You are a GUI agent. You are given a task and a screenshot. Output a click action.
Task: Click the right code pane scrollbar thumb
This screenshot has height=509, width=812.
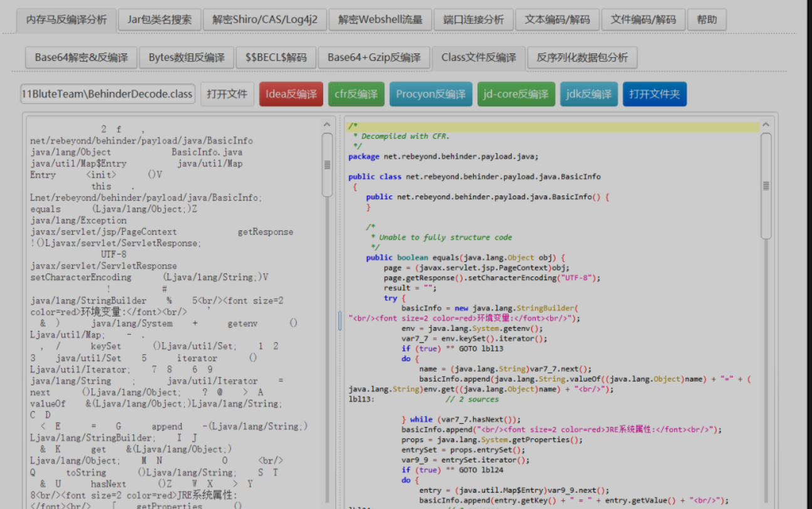click(766, 186)
